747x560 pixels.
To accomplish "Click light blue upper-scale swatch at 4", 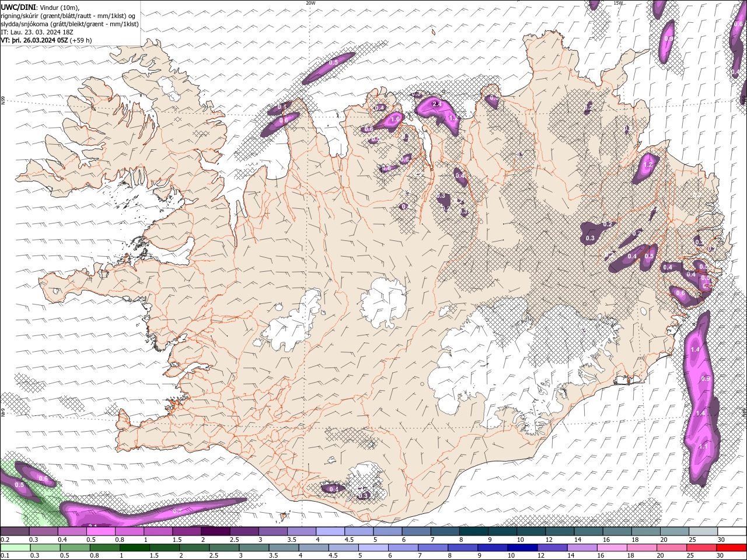I will (x=330, y=531).
